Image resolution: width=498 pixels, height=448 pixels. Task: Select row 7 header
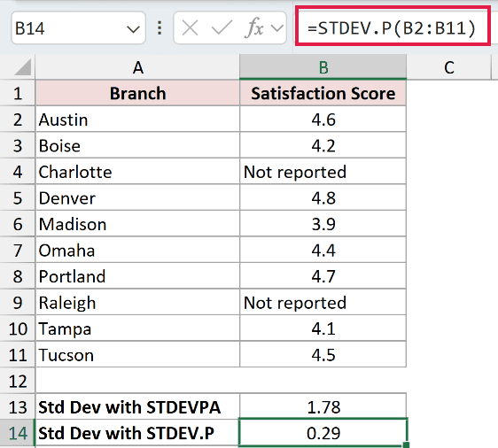point(18,250)
